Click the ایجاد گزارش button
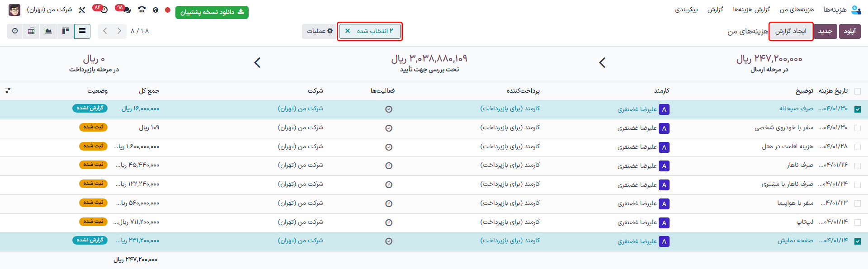The height and width of the screenshot is (269, 868). [x=791, y=31]
